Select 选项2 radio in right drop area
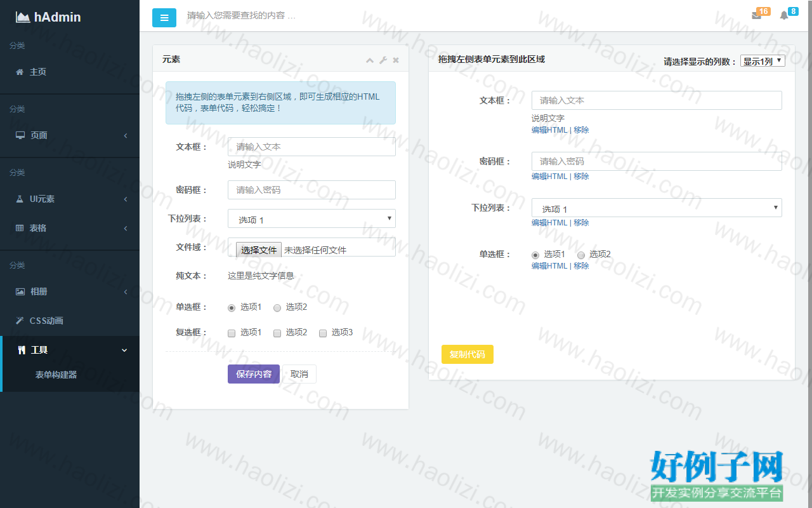This screenshot has width=812, height=508. click(581, 255)
